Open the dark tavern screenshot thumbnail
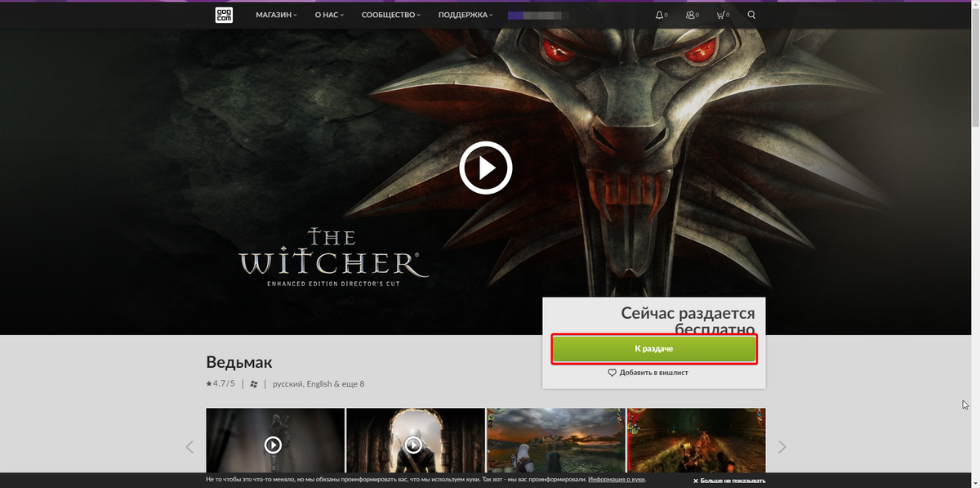 point(697,441)
